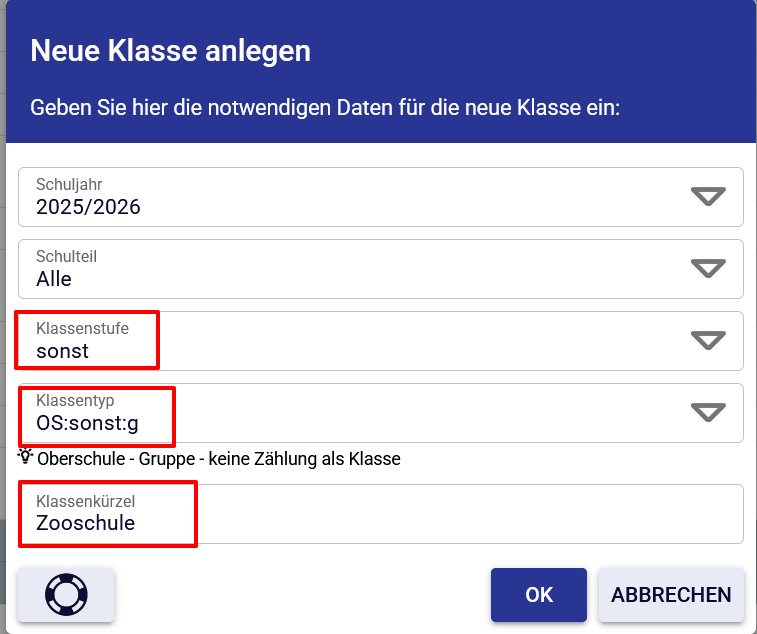Click the Oberschule - Gruppe hint text
The height and width of the screenshot is (634, 757).
(x=218, y=460)
